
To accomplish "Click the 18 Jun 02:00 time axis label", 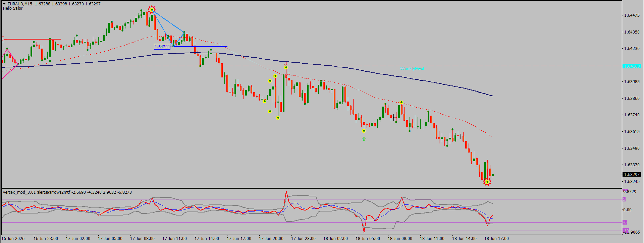I will coord(335,239).
